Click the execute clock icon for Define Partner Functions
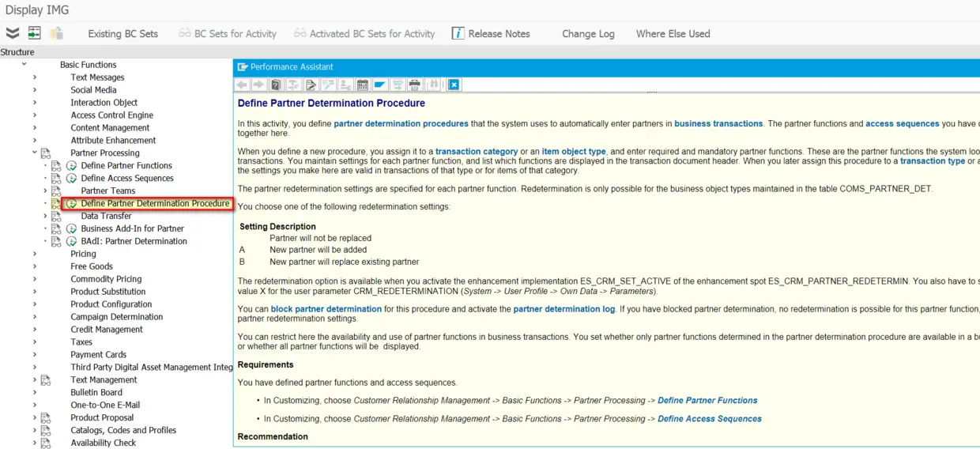The image size is (980, 449). pos(71,165)
